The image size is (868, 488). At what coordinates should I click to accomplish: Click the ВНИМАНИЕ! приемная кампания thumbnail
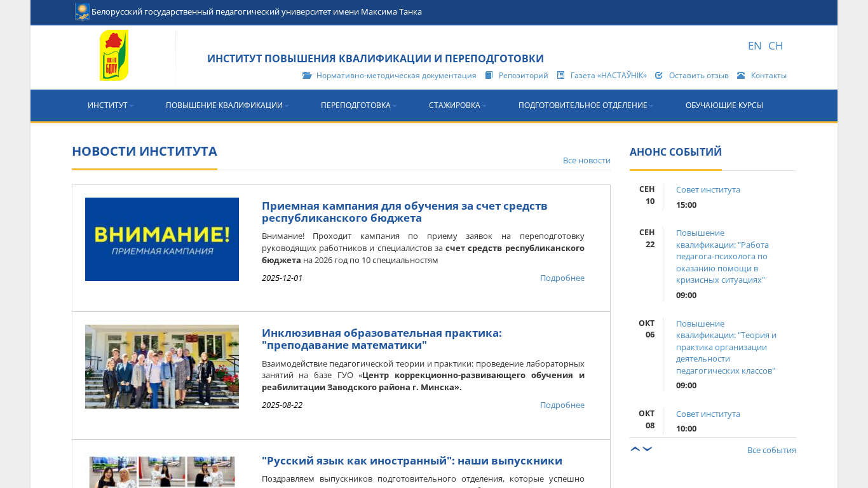tap(162, 239)
